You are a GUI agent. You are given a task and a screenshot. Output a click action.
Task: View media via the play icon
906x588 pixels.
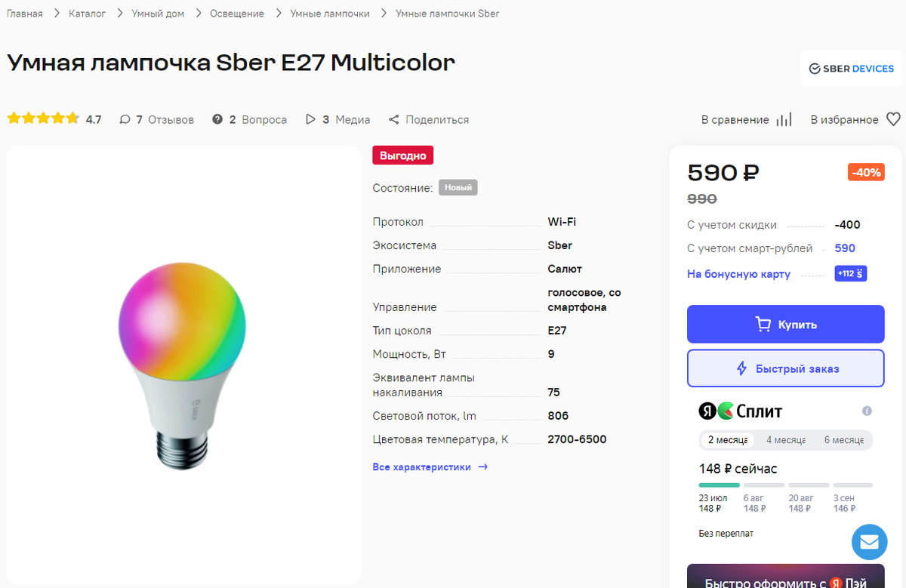tap(310, 119)
